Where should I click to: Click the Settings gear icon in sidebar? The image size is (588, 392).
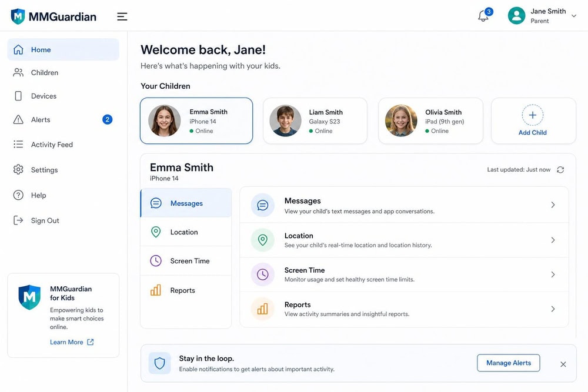click(x=18, y=169)
